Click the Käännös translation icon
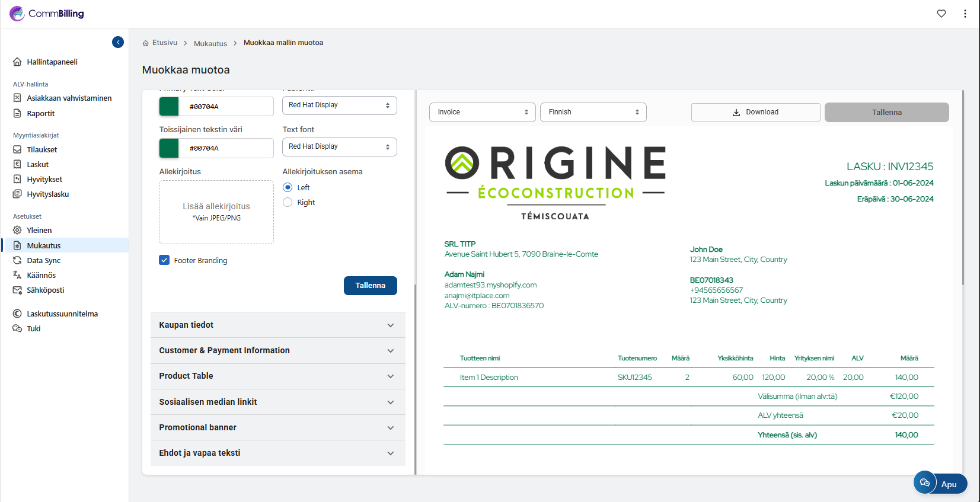 [x=17, y=275]
